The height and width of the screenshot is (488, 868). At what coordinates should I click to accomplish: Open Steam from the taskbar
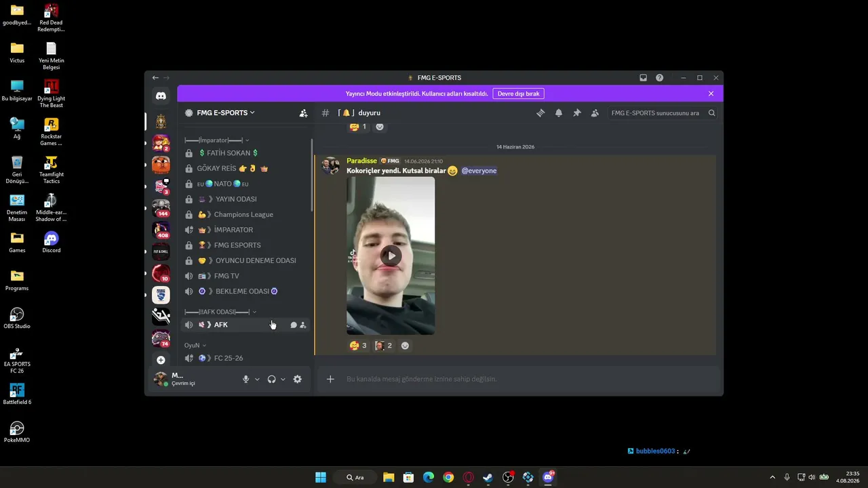coord(488,477)
